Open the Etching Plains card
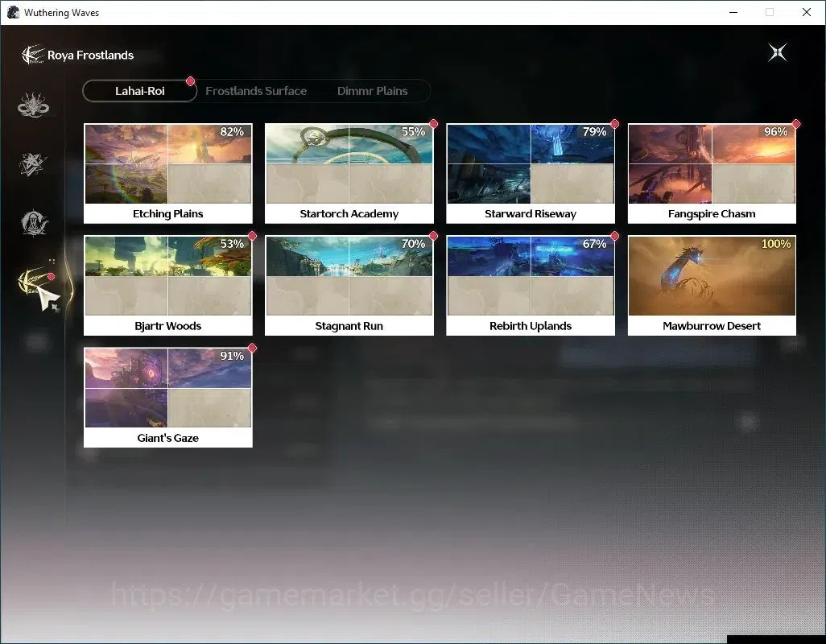Viewport: 826px width, 644px height. pos(168,173)
